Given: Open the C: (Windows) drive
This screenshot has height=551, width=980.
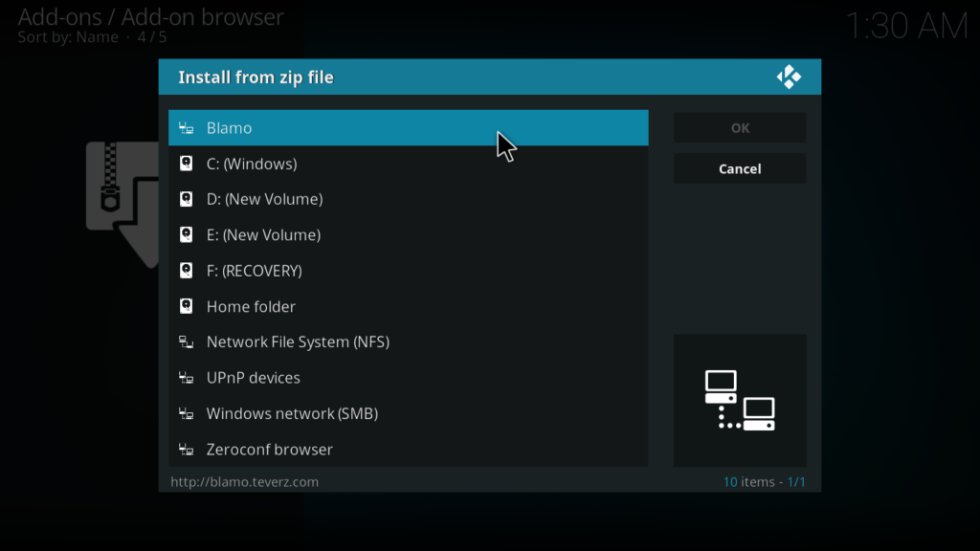Looking at the screenshot, I should tap(408, 164).
